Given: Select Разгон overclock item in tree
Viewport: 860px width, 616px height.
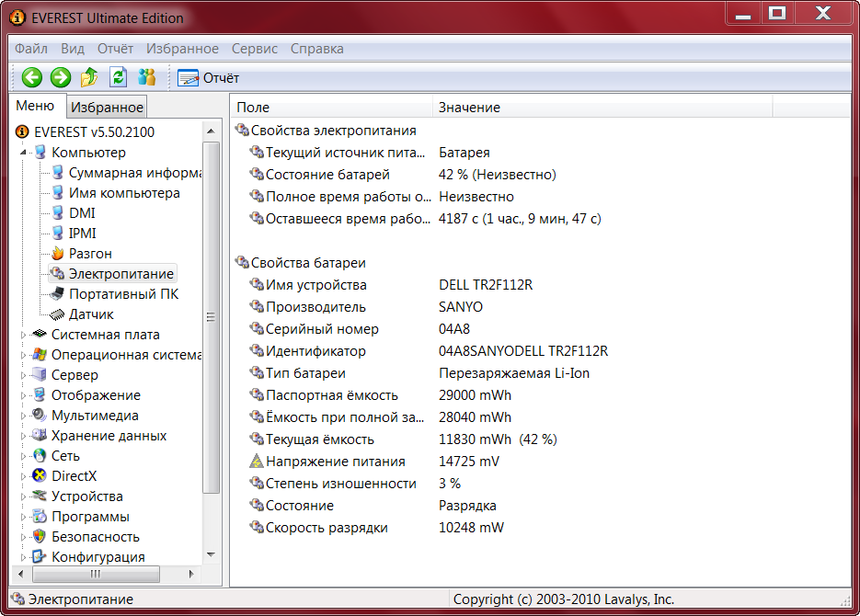Looking at the screenshot, I should (x=90, y=254).
